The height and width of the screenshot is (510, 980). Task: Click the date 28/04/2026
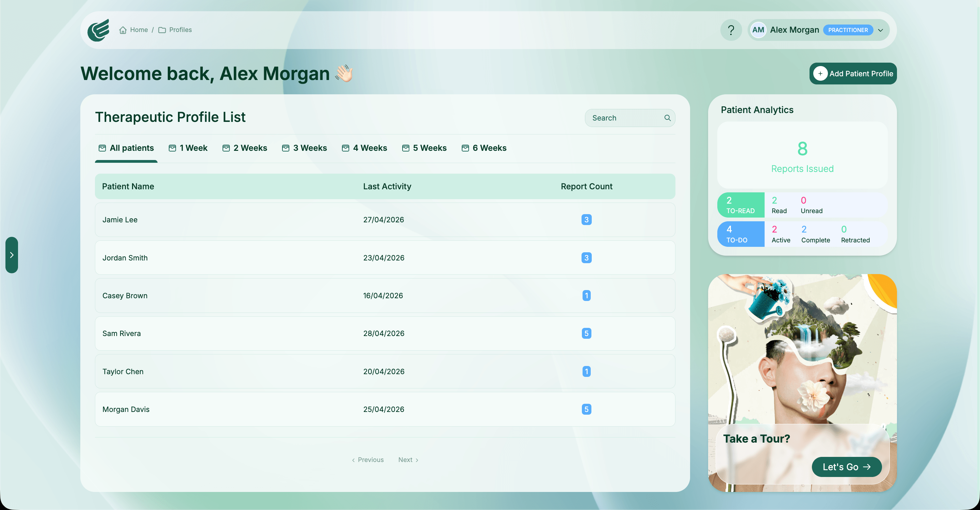coord(383,333)
